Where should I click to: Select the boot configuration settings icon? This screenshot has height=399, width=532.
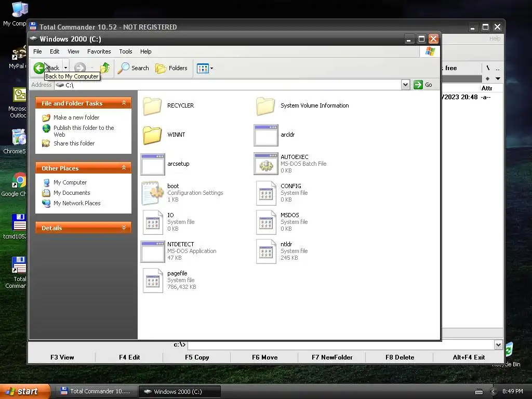pyautogui.click(x=152, y=193)
